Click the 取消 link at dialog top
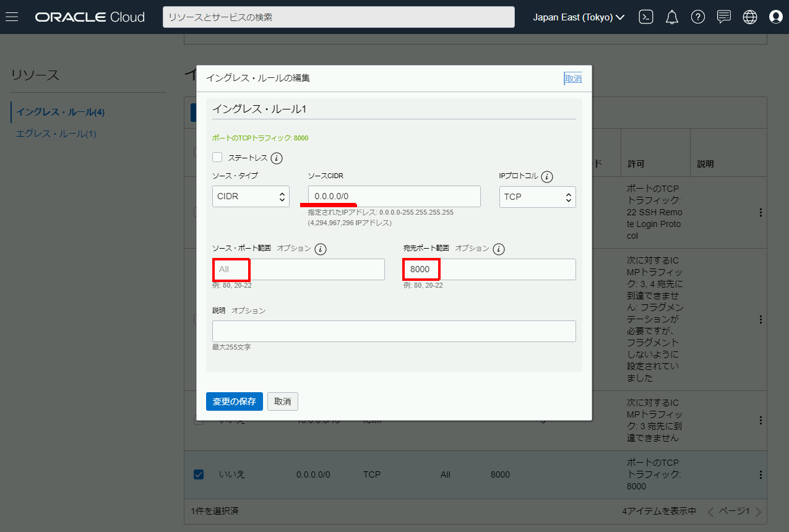 click(x=573, y=79)
